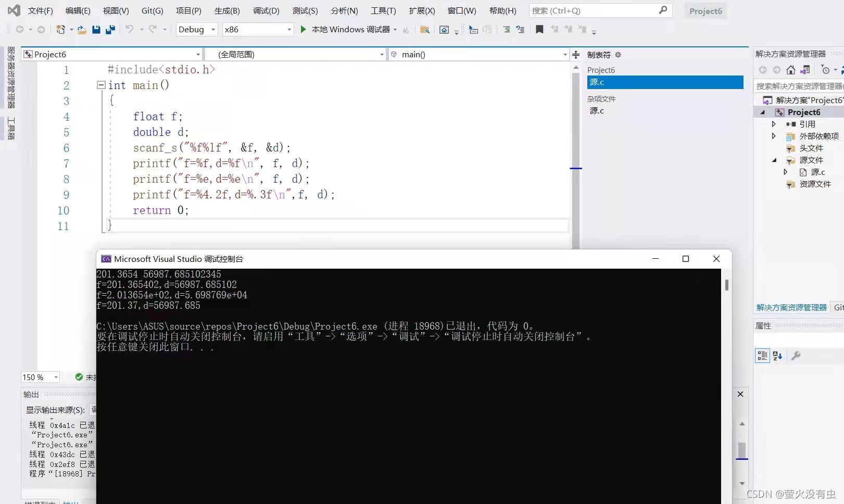Select the 头文件 folder
The image size is (844, 504).
point(811,148)
